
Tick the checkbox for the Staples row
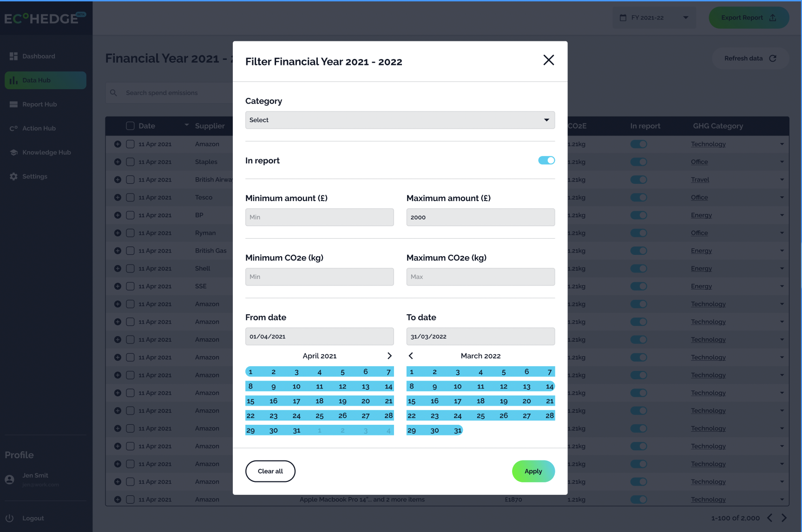click(x=130, y=162)
